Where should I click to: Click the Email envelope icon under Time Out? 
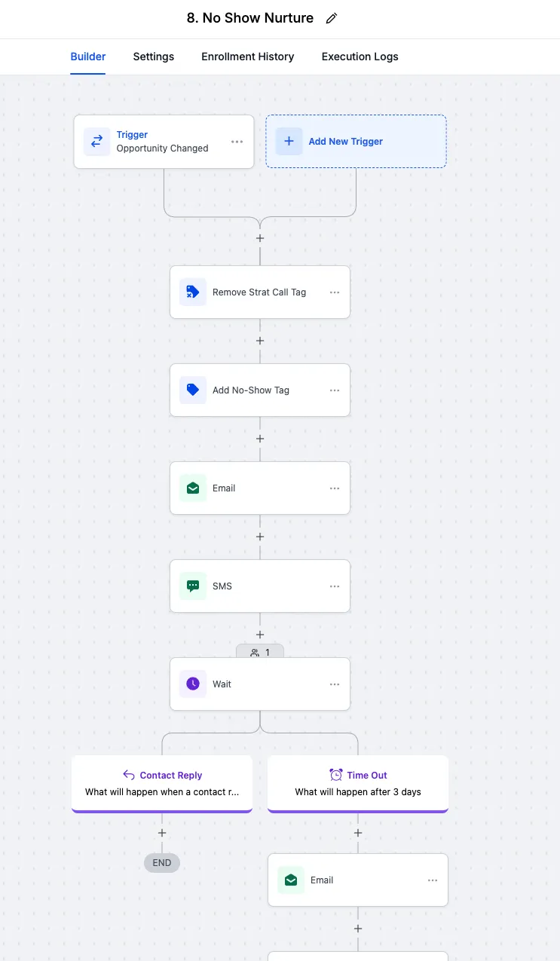pyautogui.click(x=290, y=880)
